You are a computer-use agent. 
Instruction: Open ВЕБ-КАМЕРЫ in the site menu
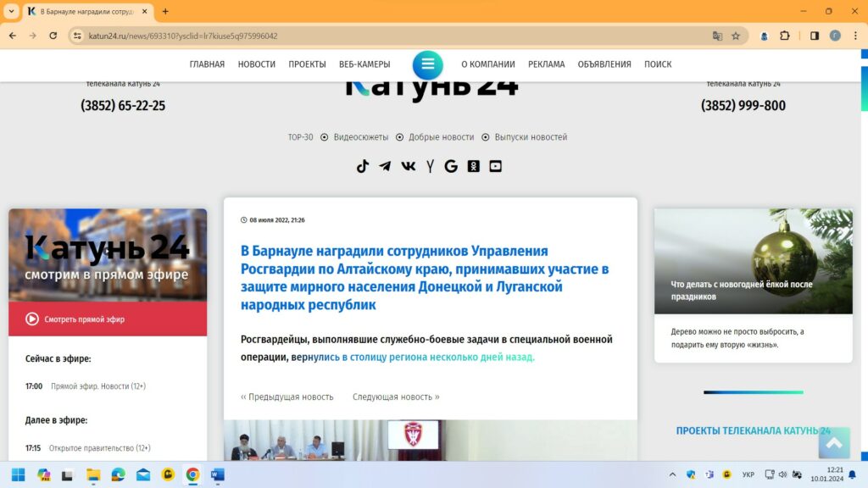click(364, 64)
